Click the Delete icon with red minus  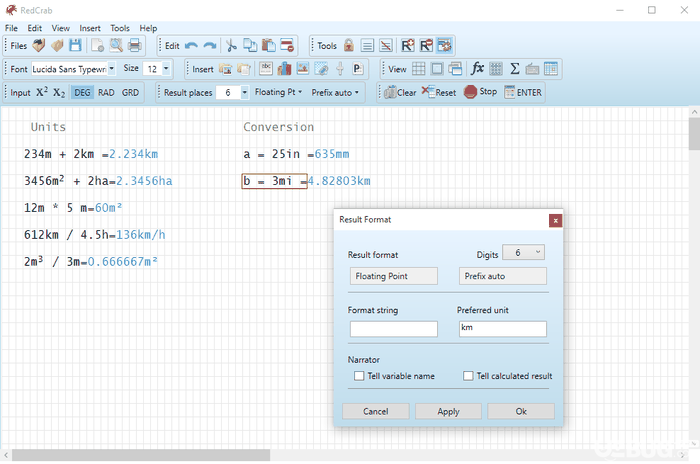tap(287, 46)
